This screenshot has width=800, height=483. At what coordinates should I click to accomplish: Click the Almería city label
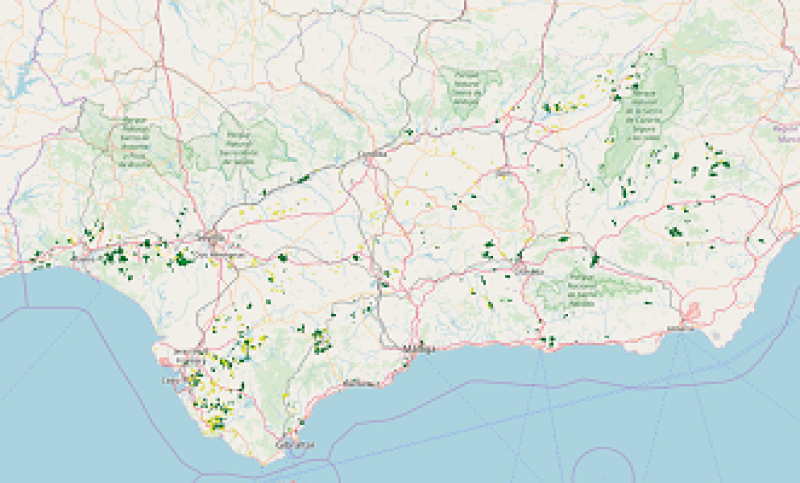(681, 327)
